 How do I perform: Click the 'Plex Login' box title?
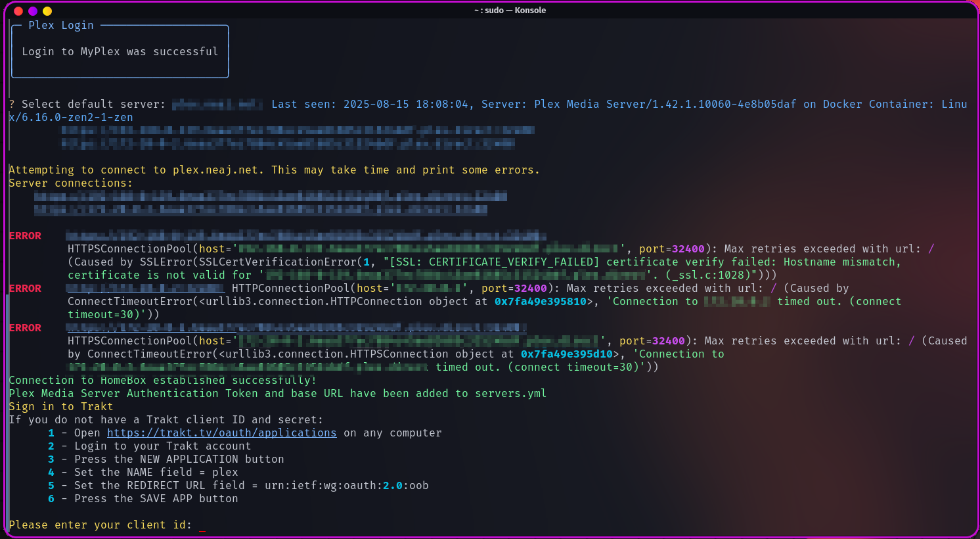(61, 25)
